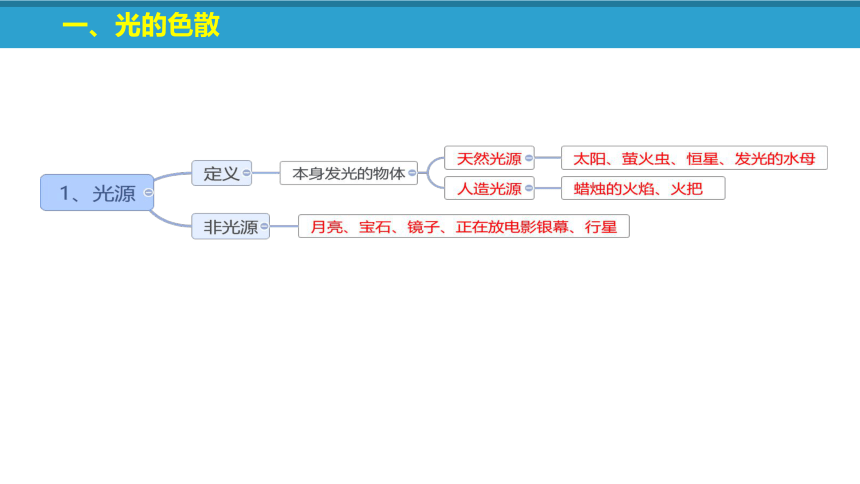Collapse the 非光源 node toggle
Image resolution: width=860 pixels, height=484 pixels.
coord(264,226)
